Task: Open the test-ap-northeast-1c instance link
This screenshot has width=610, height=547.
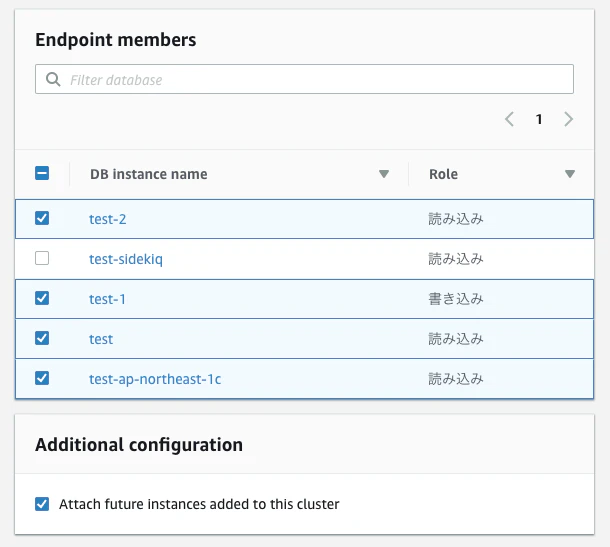Action: click(x=155, y=379)
